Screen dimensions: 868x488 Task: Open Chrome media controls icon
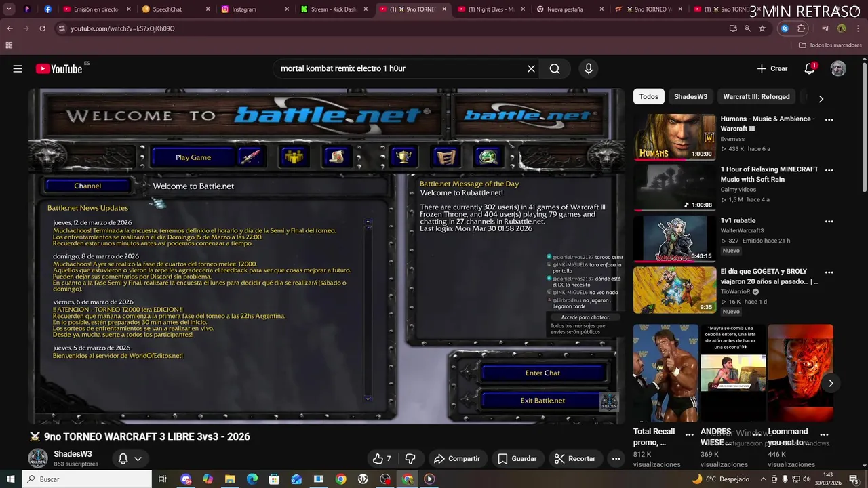tap(825, 28)
